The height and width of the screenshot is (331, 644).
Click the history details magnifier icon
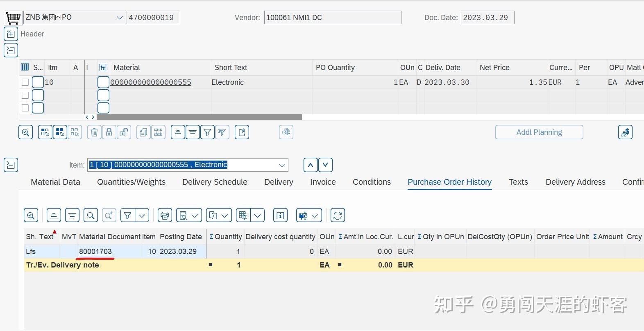tap(31, 215)
